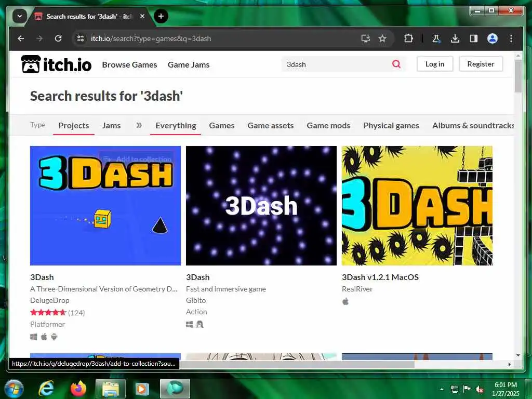Open starry purple 3Dash thumbnail
This screenshot has width=532, height=399.
[x=261, y=206]
